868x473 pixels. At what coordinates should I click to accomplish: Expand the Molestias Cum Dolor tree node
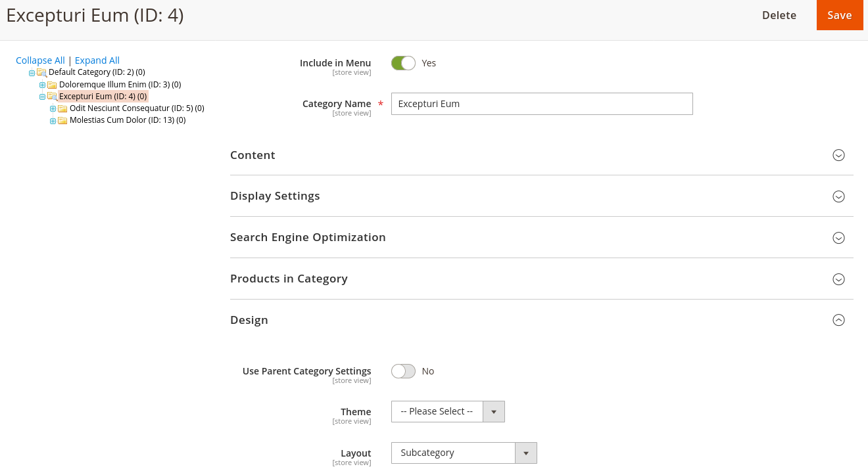[53, 121]
